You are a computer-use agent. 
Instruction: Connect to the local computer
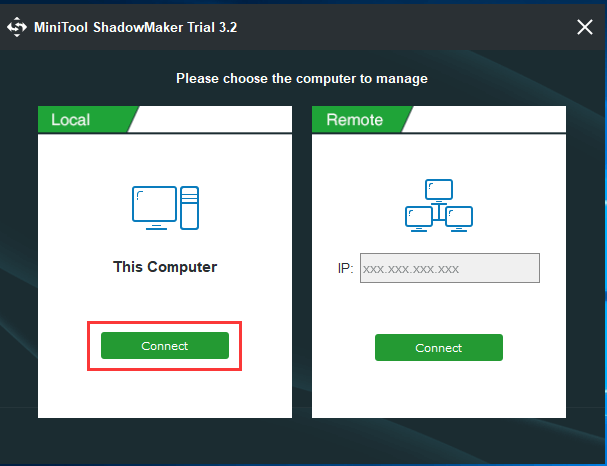click(x=165, y=345)
